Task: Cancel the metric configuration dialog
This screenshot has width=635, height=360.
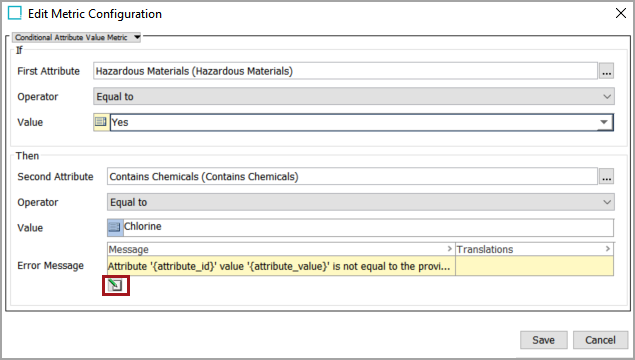Action: 600,340
